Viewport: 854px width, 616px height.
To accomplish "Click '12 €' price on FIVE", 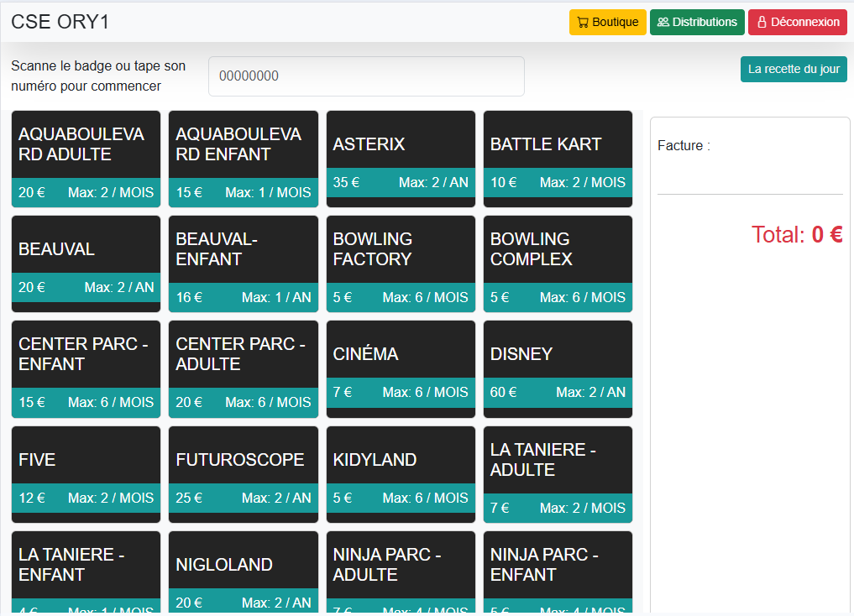I will coord(32,498).
